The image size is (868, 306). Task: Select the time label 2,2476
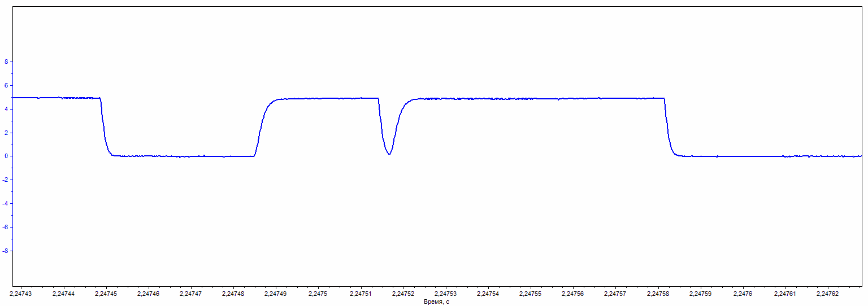pyautogui.click(x=742, y=294)
